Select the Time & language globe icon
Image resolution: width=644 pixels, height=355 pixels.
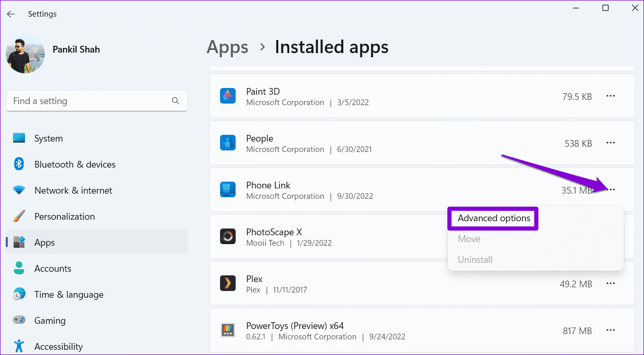click(19, 295)
